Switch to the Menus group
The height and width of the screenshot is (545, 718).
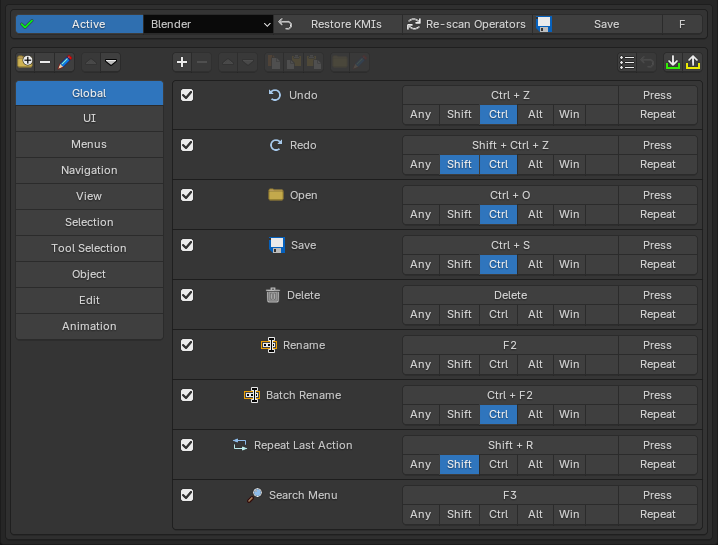pyautogui.click(x=89, y=144)
